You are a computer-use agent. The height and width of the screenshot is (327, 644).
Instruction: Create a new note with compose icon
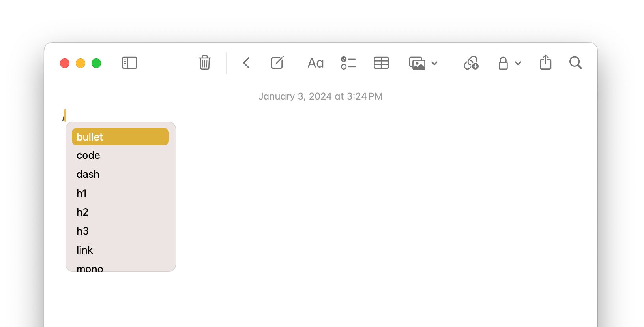point(277,62)
